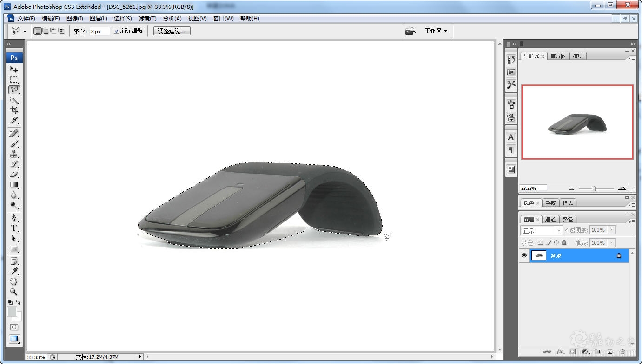Select the Eraser tool

tap(14, 175)
